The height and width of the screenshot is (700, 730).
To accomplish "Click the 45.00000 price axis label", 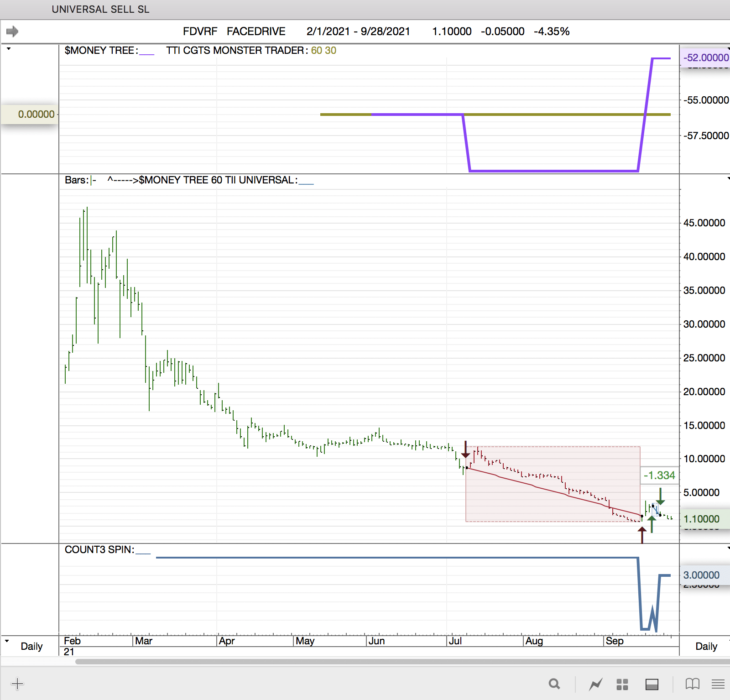I will click(x=704, y=223).
